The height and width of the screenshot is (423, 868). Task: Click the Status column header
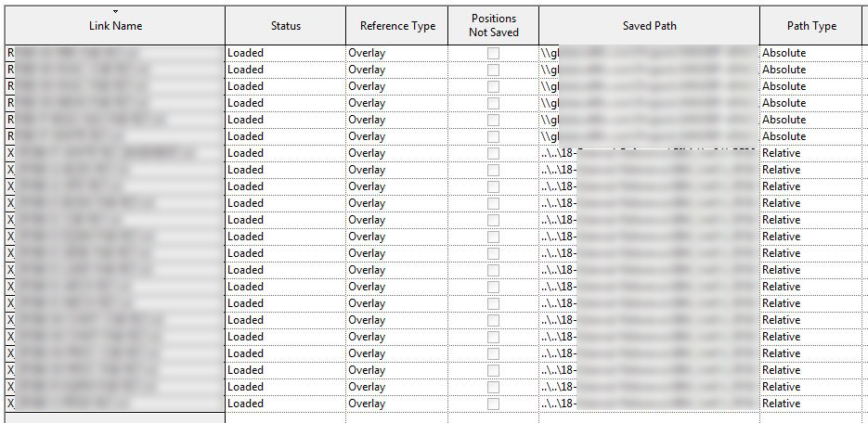pos(286,25)
